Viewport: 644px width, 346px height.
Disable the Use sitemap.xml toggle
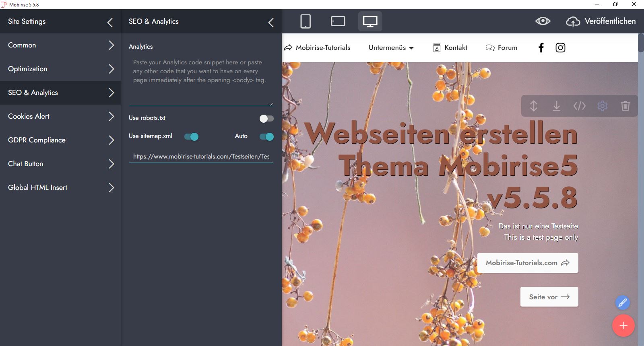191,137
